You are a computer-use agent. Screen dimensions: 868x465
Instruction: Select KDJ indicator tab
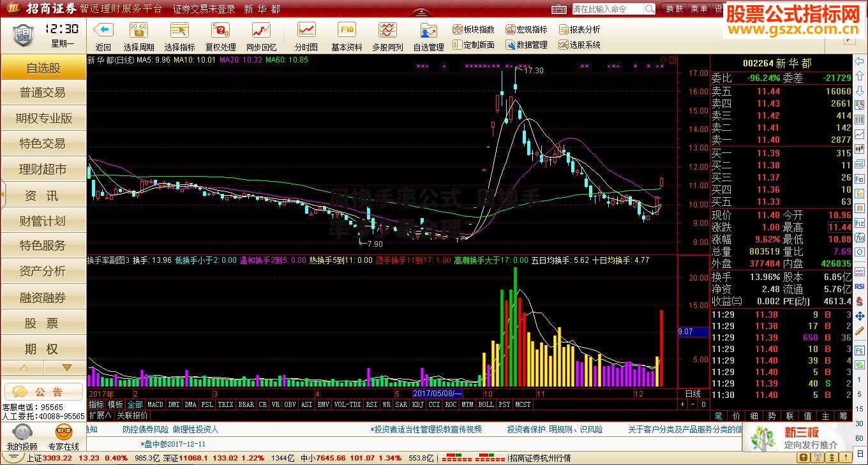417,404
